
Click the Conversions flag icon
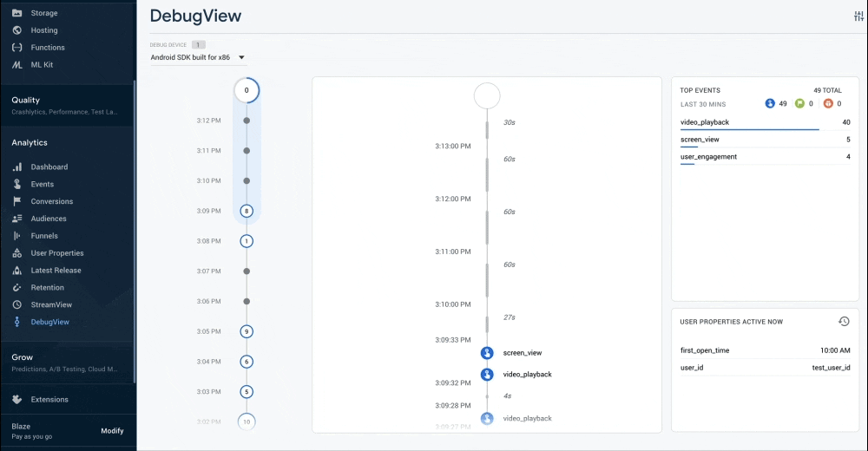pos(16,201)
